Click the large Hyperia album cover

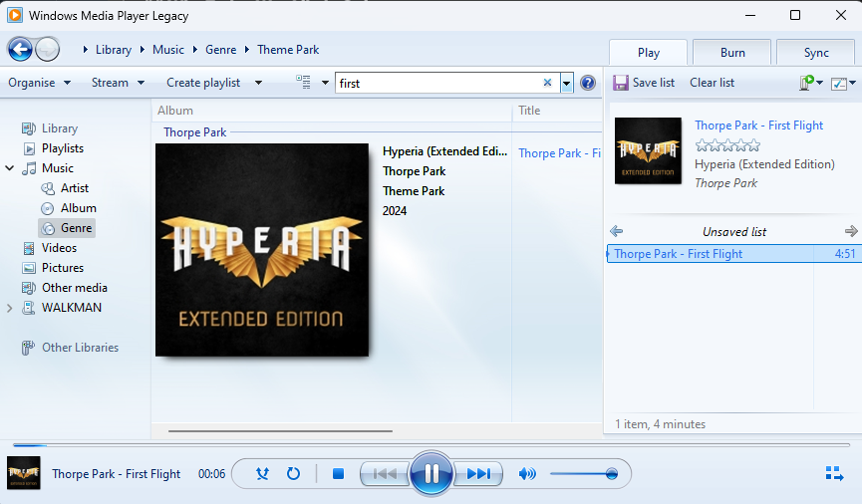[x=262, y=250]
